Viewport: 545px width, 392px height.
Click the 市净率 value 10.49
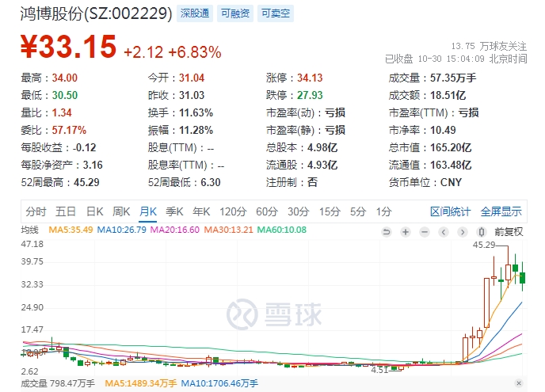[x=443, y=130]
